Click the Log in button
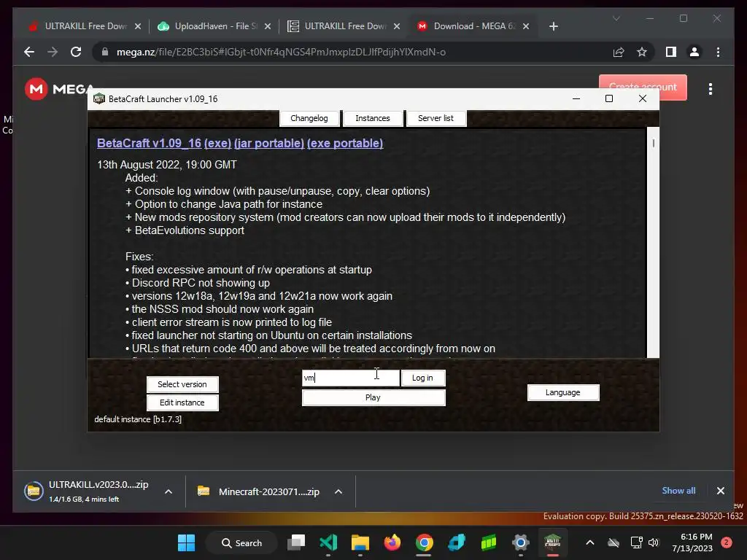Viewport: 747px width, 560px height. click(422, 378)
